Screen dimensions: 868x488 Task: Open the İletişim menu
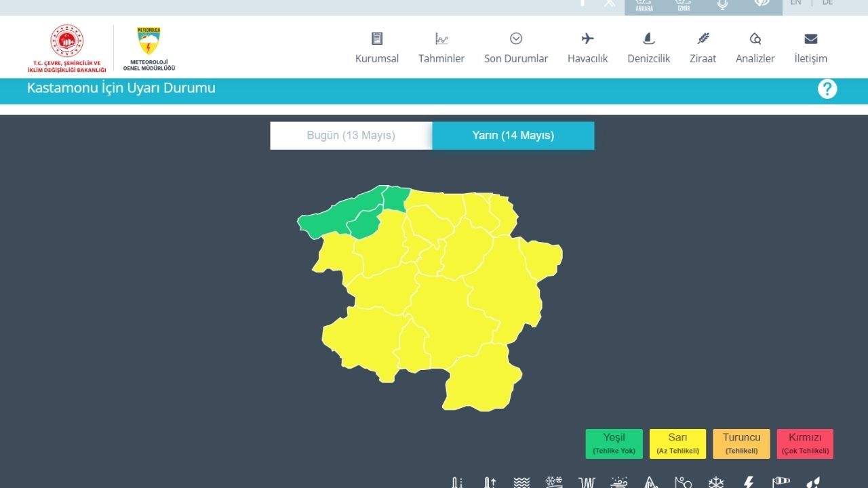coord(811,48)
